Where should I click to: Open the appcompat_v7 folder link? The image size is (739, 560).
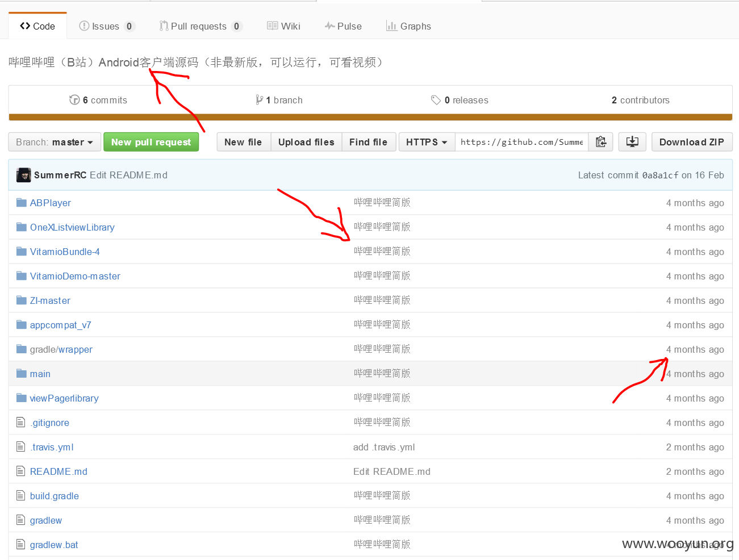tap(60, 325)
